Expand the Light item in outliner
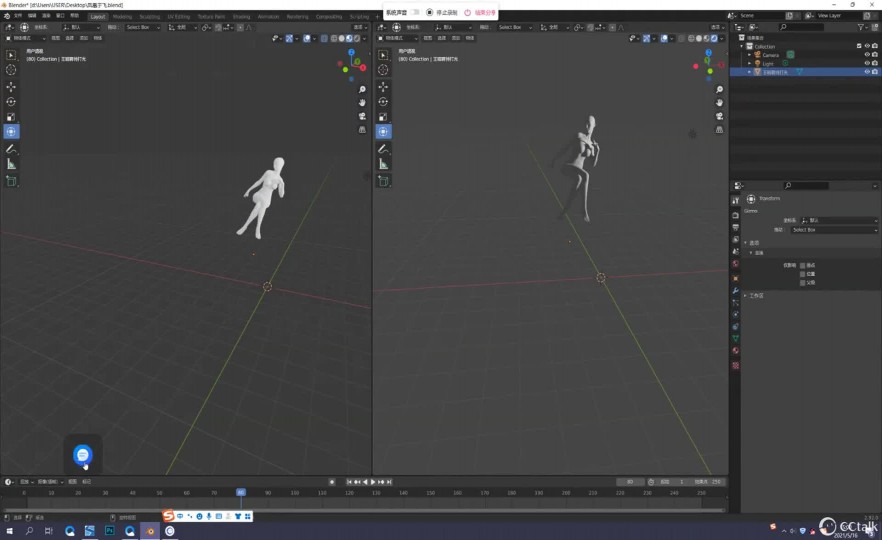 (x=749, y=64)
